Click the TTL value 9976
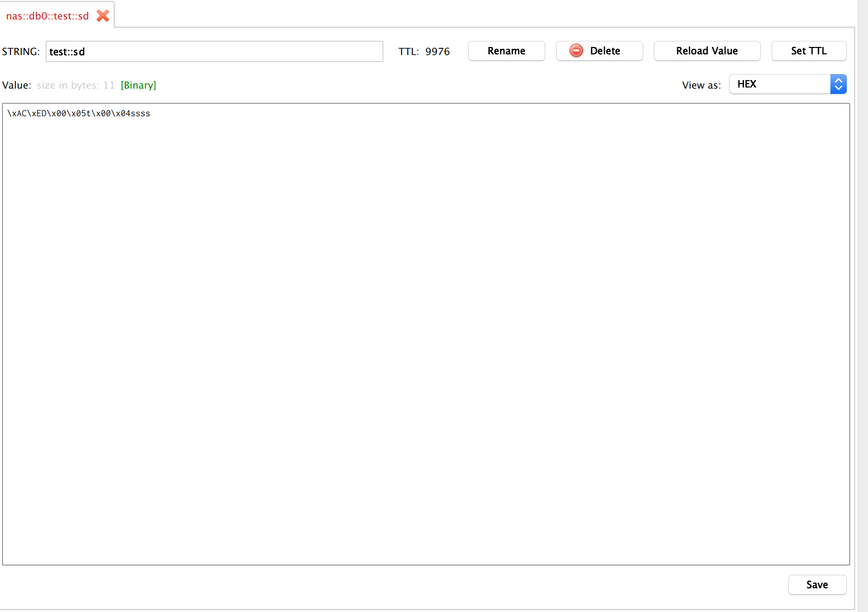The image size is (868, 612). pos(437,51)
